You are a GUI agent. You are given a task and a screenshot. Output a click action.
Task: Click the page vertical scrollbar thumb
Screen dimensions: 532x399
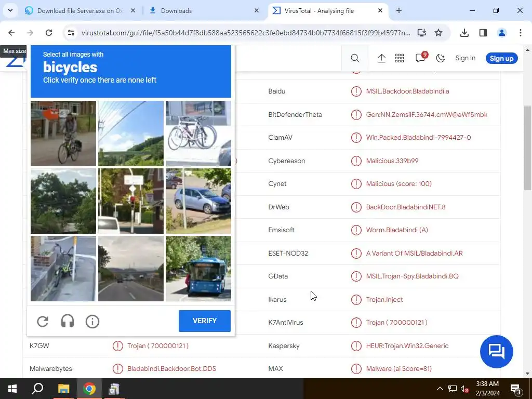pos(528,148)
